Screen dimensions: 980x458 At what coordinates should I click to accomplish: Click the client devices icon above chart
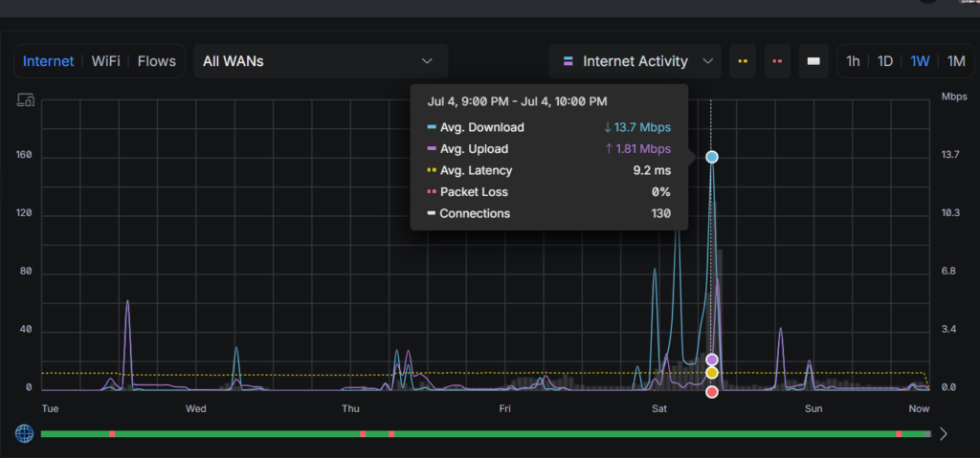[25, 100]
